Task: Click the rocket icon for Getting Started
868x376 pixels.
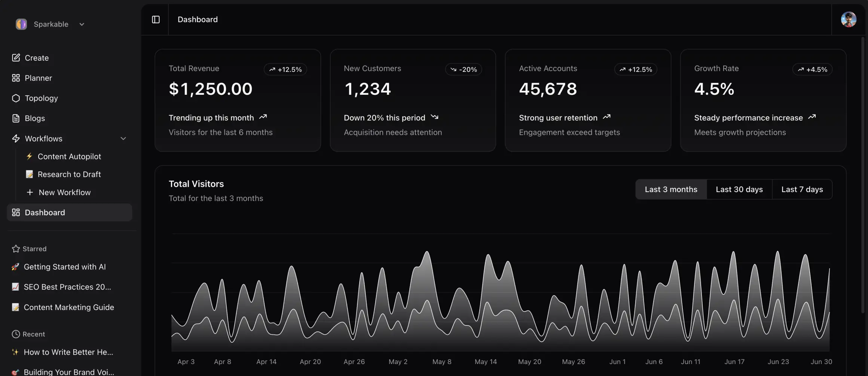Action: point(15,267)
